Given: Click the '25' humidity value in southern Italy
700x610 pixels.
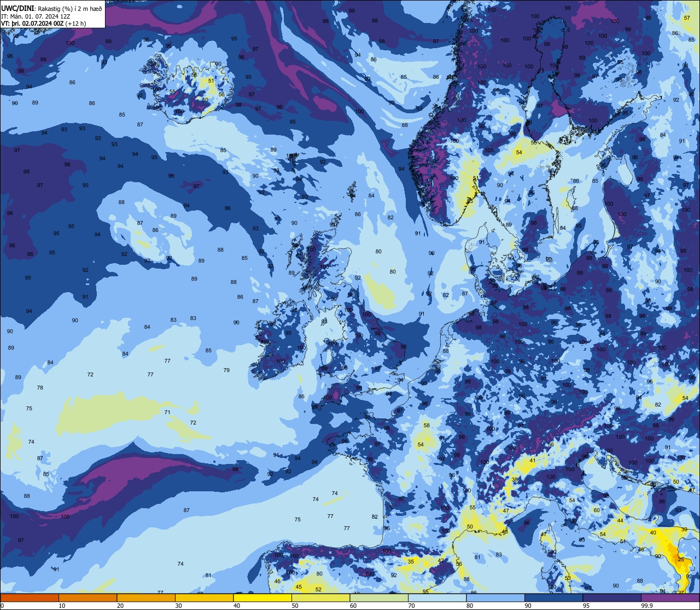Looking at the screenshot, I should click(x=681, y=559).
